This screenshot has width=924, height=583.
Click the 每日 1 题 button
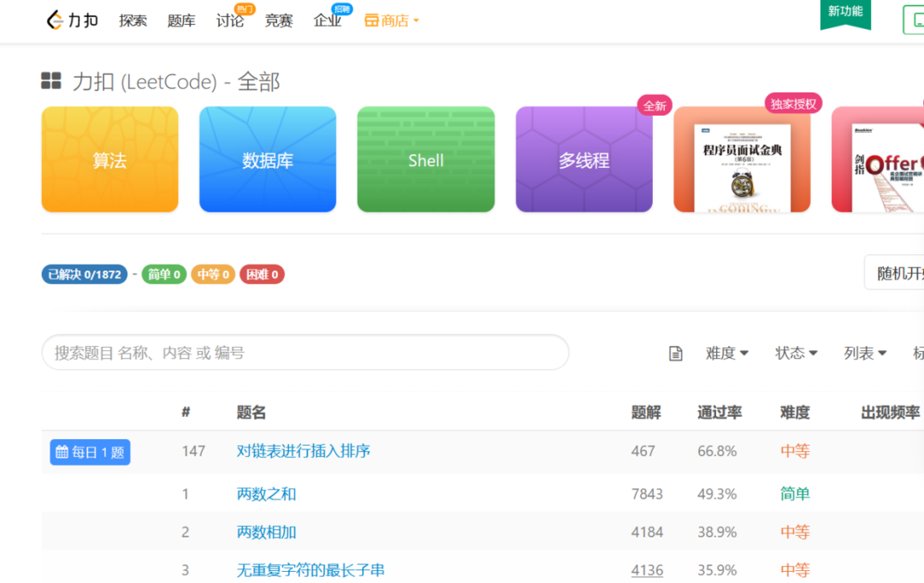(90, 452)
